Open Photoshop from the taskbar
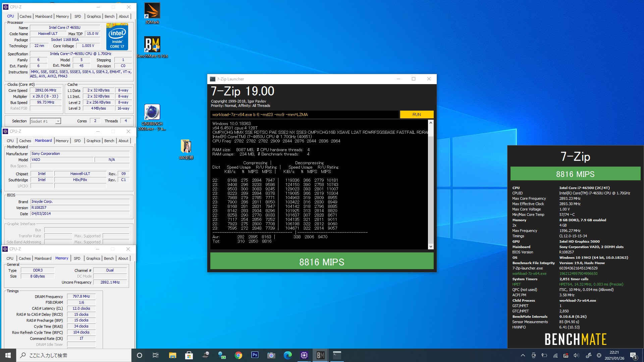 coord(255,355)
